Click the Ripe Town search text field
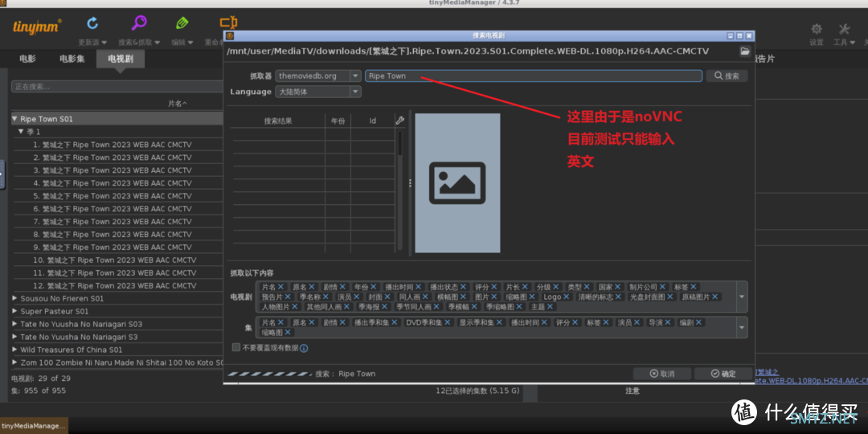Screen dimensions: 868x434 534,76
